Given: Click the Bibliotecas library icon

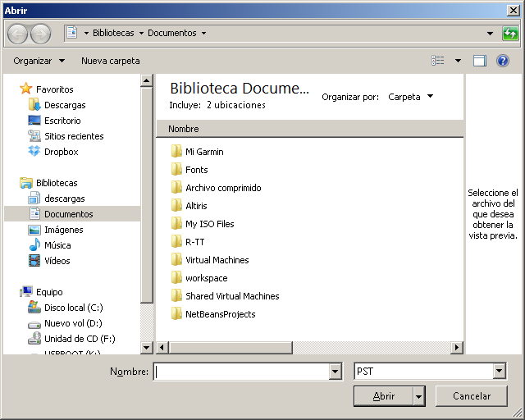Looking at the screenshot, I should point(26,183).
